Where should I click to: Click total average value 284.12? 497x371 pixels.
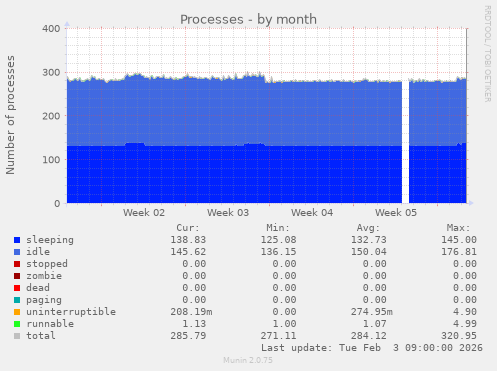coord(369,336)
